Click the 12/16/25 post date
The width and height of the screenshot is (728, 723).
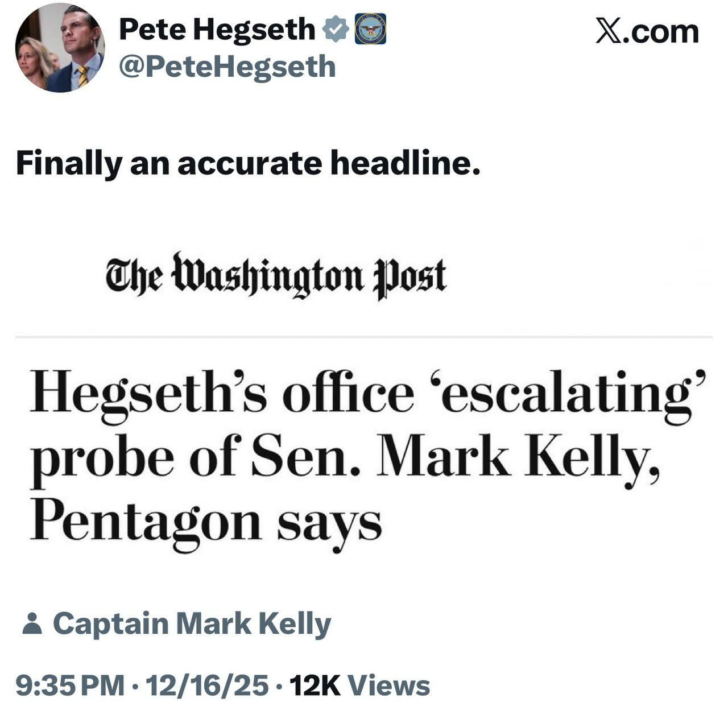[x=208, y=685]
